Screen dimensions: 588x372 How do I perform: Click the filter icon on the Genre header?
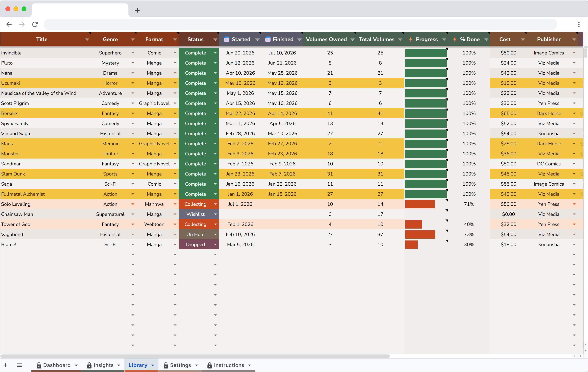(x=133, y=39)
